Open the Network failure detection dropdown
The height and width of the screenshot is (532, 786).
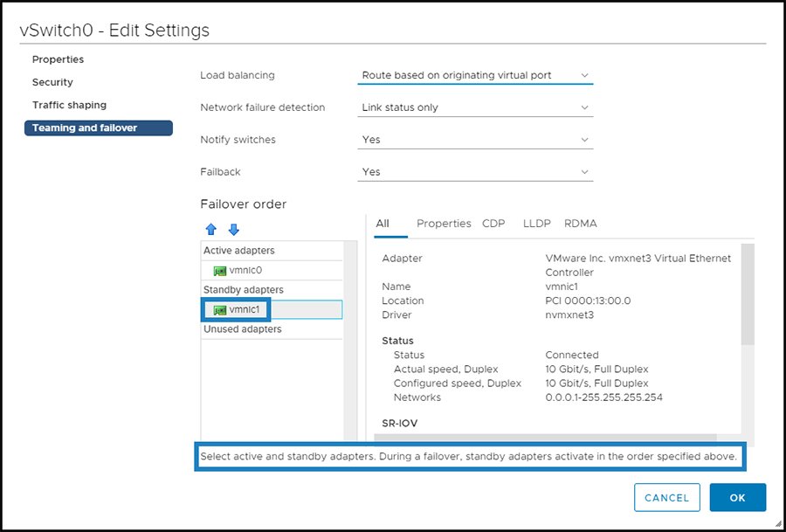[x=475, y=107]
